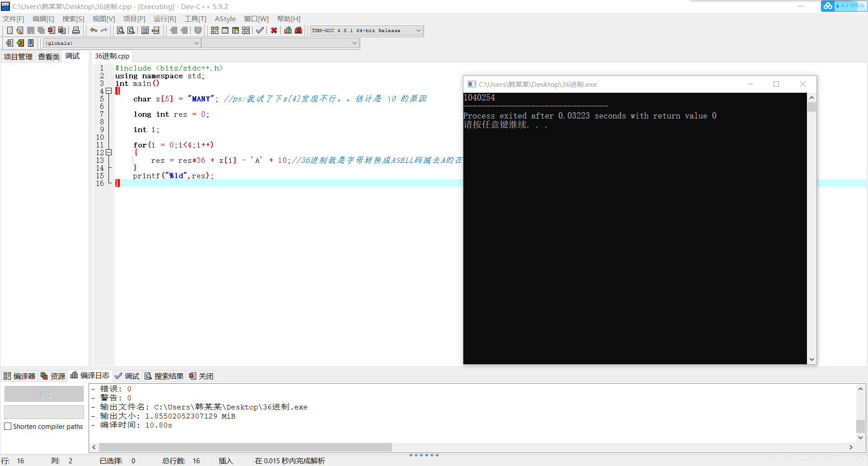The image size is (868, 466).
Task: Open the 文件[F] menu
Action: point(14,19)
